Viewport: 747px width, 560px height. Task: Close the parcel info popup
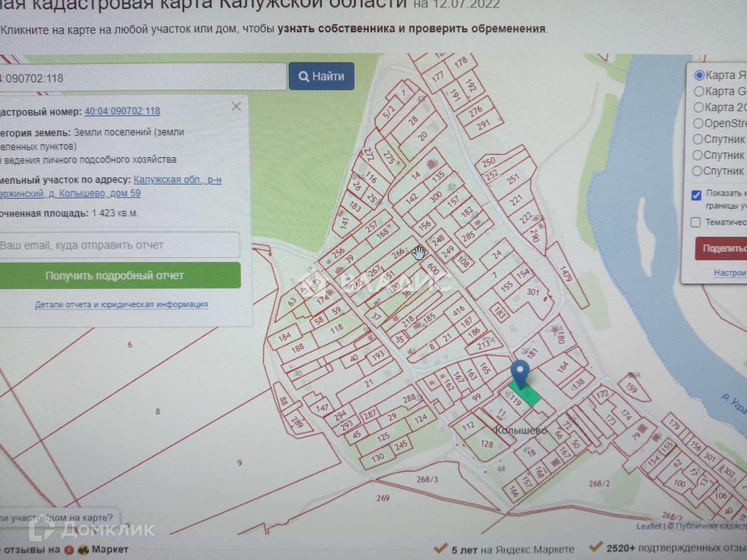(236, 106)
